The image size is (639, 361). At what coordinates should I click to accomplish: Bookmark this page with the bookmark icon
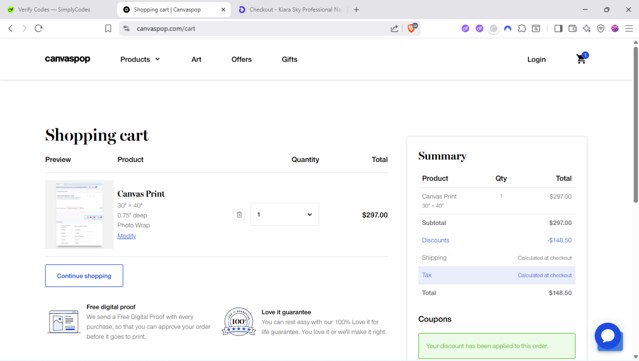click(108, 29)
